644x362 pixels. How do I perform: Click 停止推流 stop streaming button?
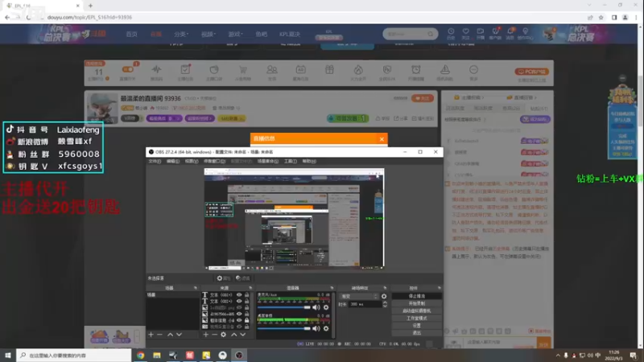tap(417, 296)
